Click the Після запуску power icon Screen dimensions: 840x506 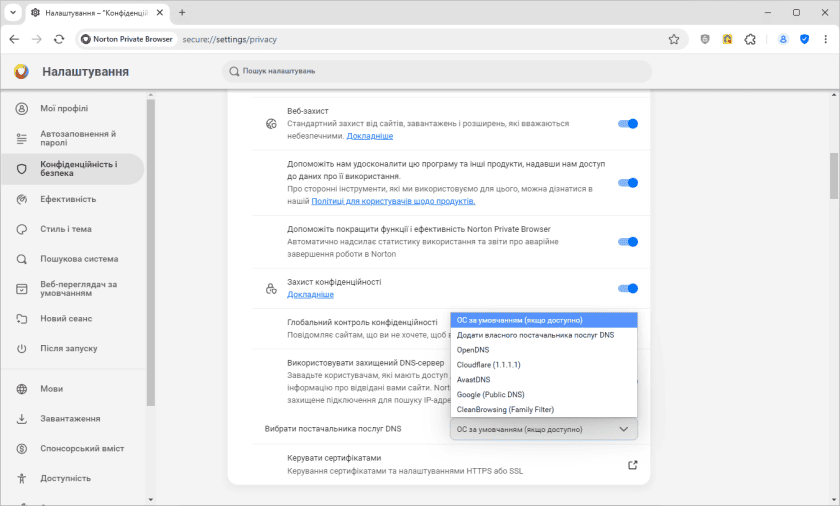coord(21,349)
